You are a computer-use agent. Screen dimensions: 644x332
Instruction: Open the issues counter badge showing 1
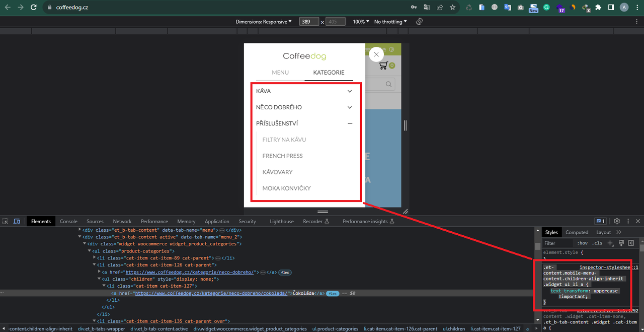(x=600, y=221)
